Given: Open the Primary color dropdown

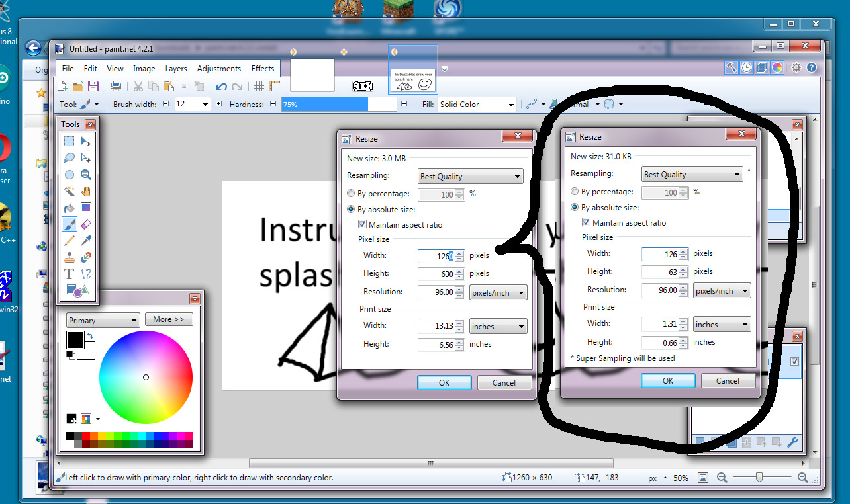Looking at the screenshot, I should (x=103, y=320).
